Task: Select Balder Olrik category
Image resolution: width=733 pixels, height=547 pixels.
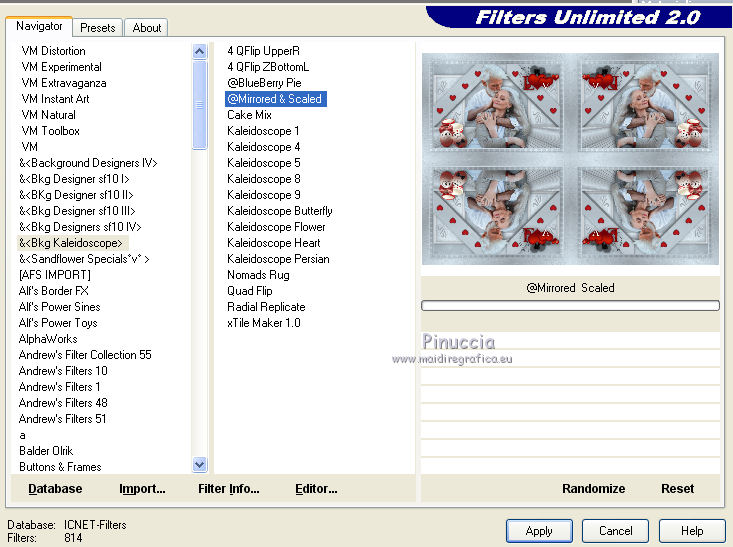Action: pyautogui.click(x=46, y=451)
